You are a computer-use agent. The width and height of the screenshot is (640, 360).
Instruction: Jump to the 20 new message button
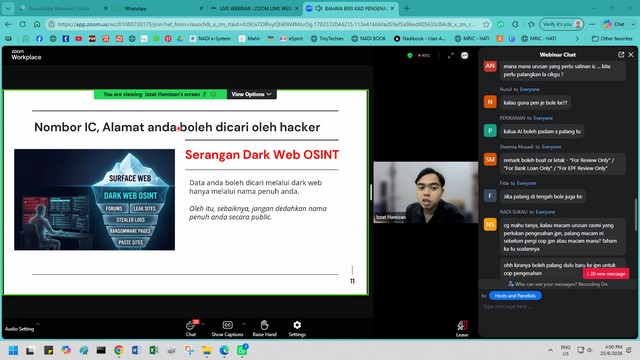606,274
